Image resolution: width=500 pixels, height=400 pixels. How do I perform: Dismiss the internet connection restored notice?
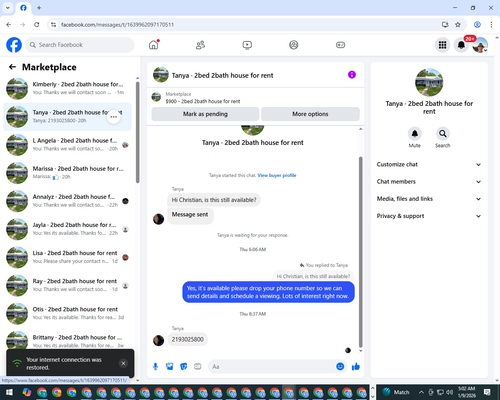[x=123, y=363]
